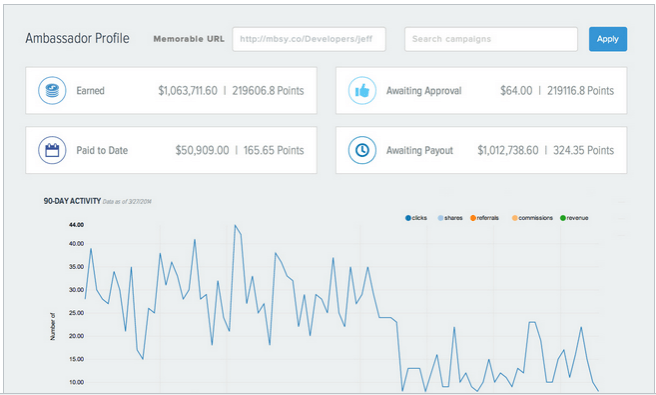Toggle the revenue series in chart legend
This screenshot has width=656, height=395.
[574, 218]
